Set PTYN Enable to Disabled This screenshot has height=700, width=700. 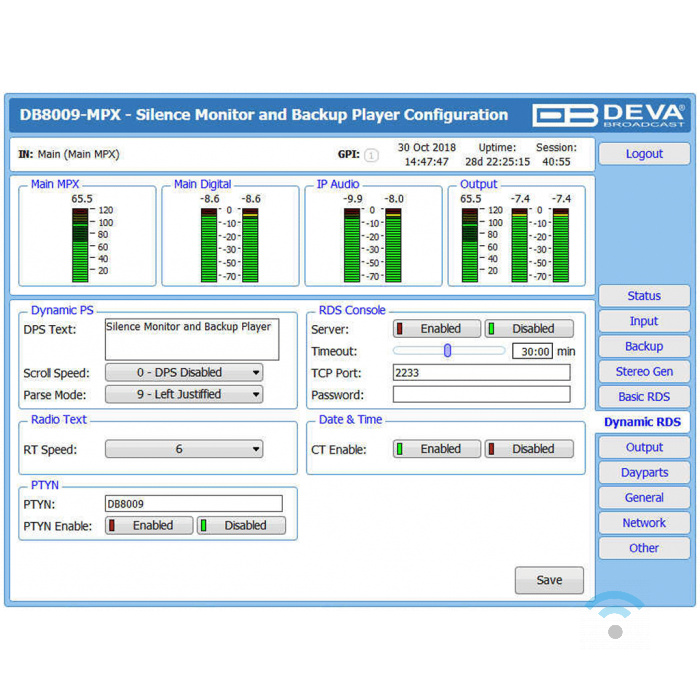[241, 526]
